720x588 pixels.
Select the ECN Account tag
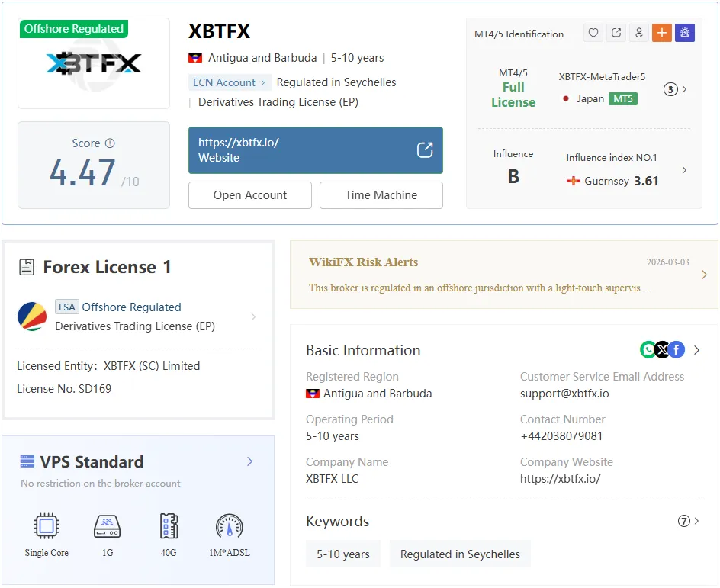click(x=229, y=82)
